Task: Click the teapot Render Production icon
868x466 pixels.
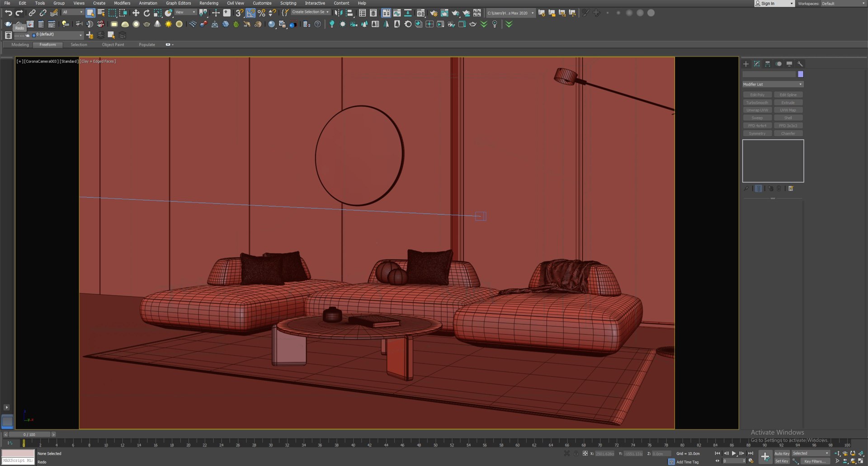Action: coord(455,13)
